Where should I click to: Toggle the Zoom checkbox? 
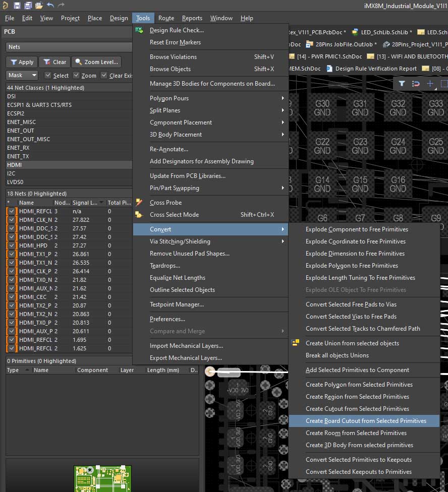click(x=76, y=76)
